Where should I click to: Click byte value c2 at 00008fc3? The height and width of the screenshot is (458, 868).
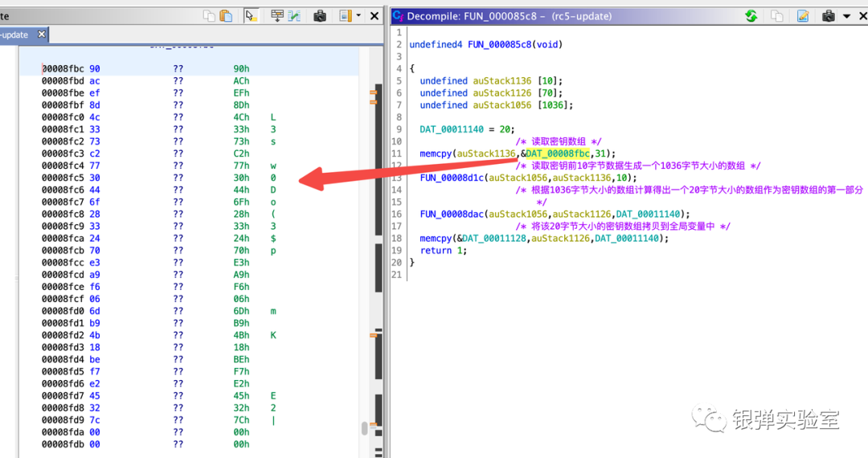(95, 153)
